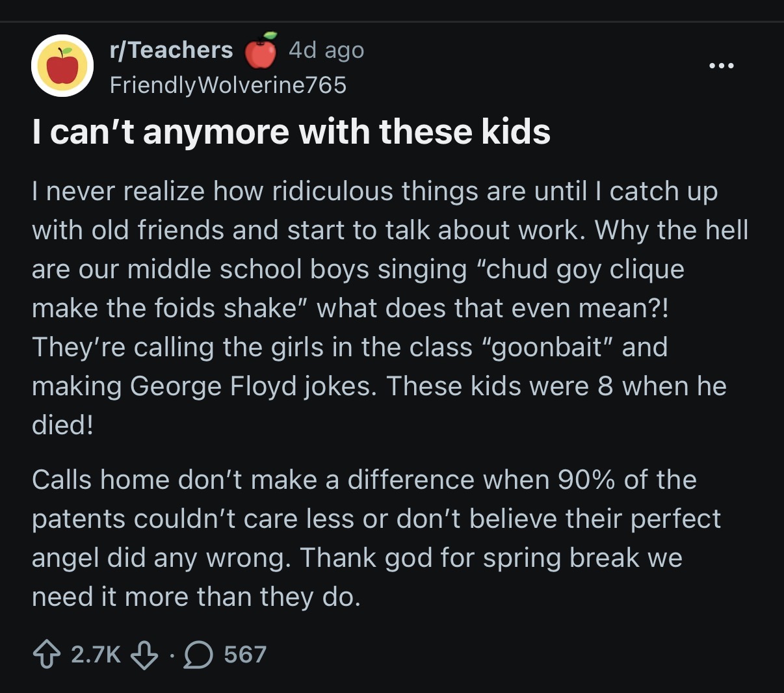Select the first paragraph starting "I never realize"
Image resolution: width=784 pixels, height=693 pixels.
coord(390,308)
